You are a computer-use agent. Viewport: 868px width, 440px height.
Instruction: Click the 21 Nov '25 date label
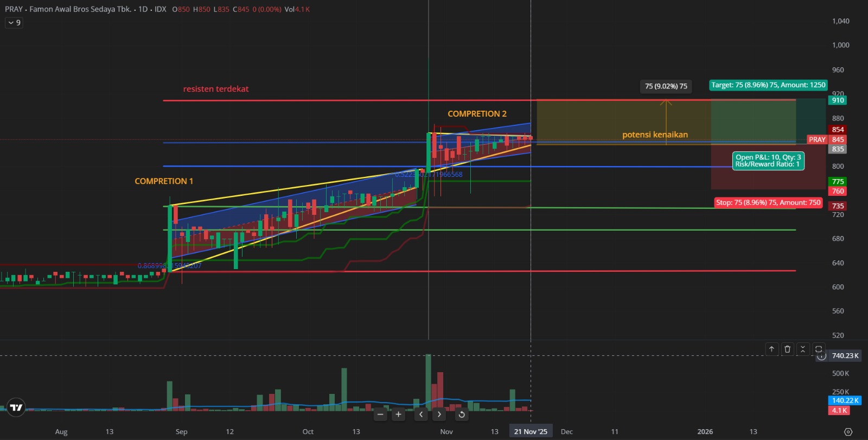[531, 432]
